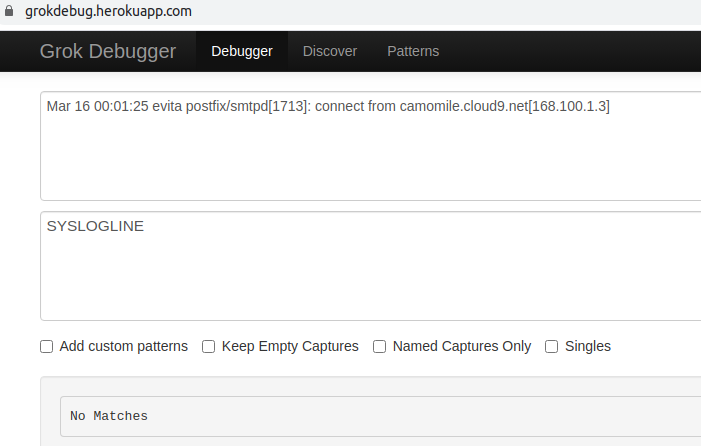Click the 'Singles' label text
701x446 pixels.
coord(588,347)
